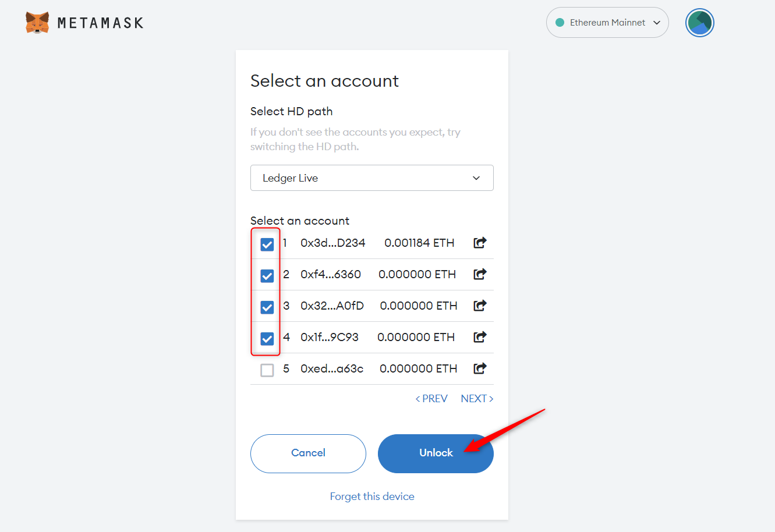Open the account avatar menu

pos(699,23)
